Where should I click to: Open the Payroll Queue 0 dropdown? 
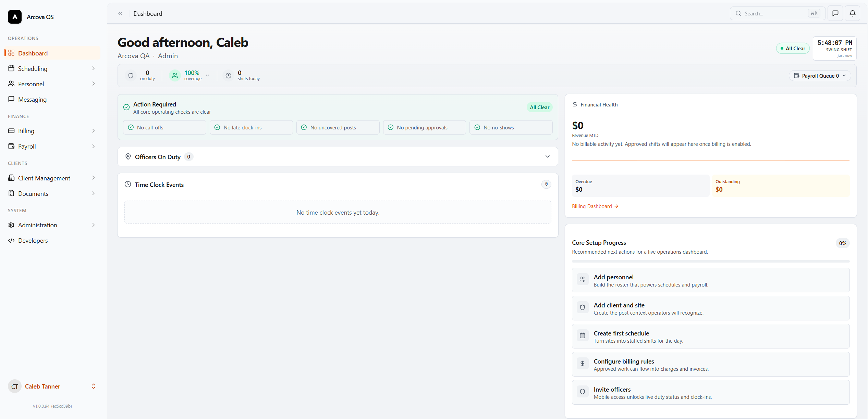point(820,76)
